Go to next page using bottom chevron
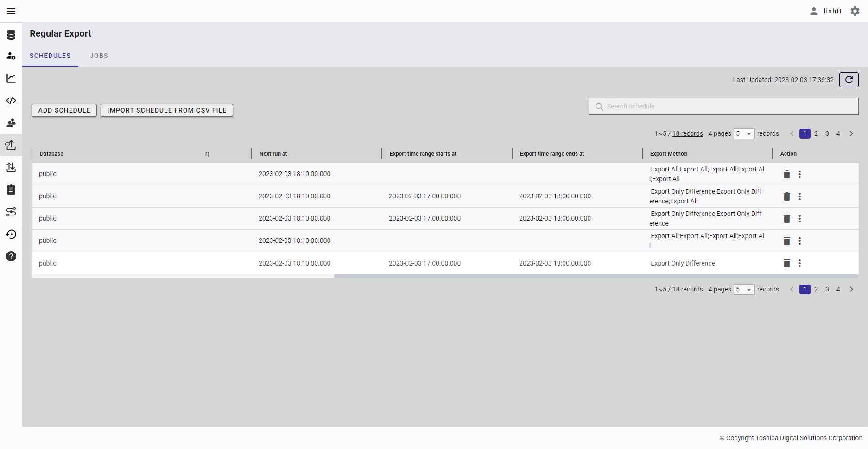Image resolution: width=868 pixels, height=449 pixels. pos(851,289)
